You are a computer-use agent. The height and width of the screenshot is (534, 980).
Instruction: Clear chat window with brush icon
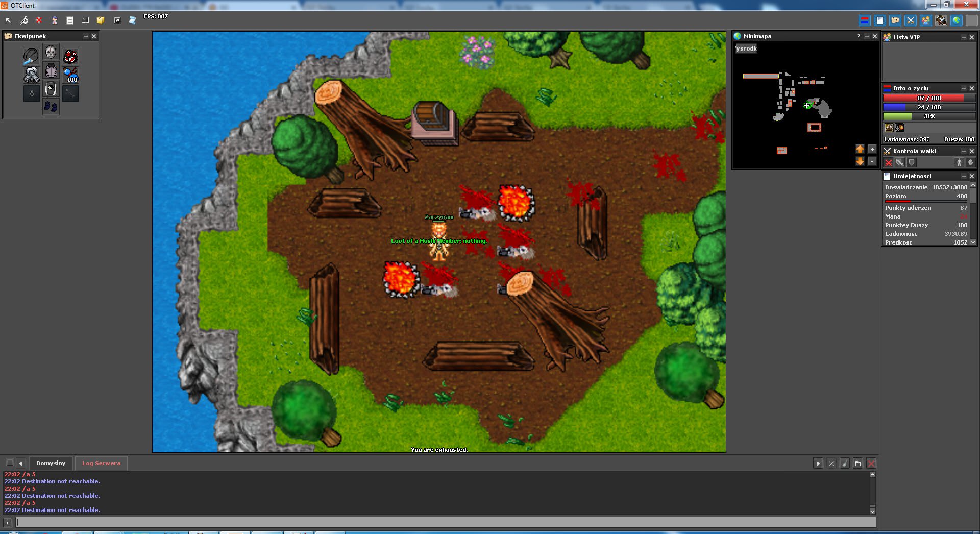click(845, 464)
